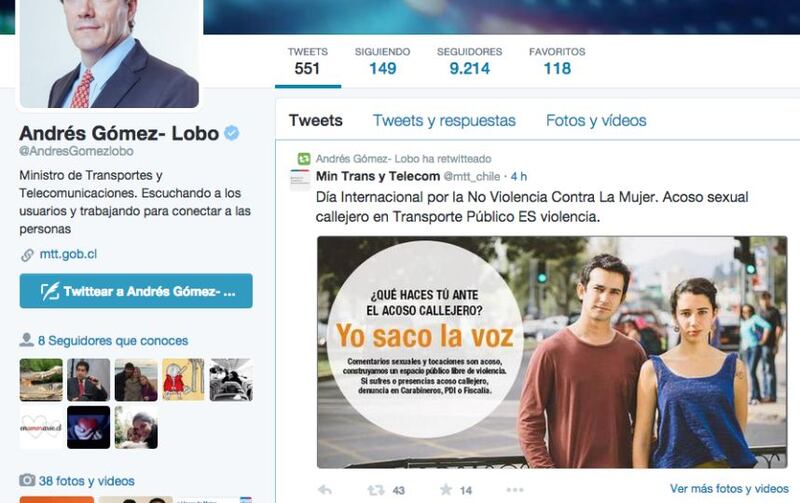
Task: Click the person icon by Seguidores que conoces
Action: click(x=27, y=340)
